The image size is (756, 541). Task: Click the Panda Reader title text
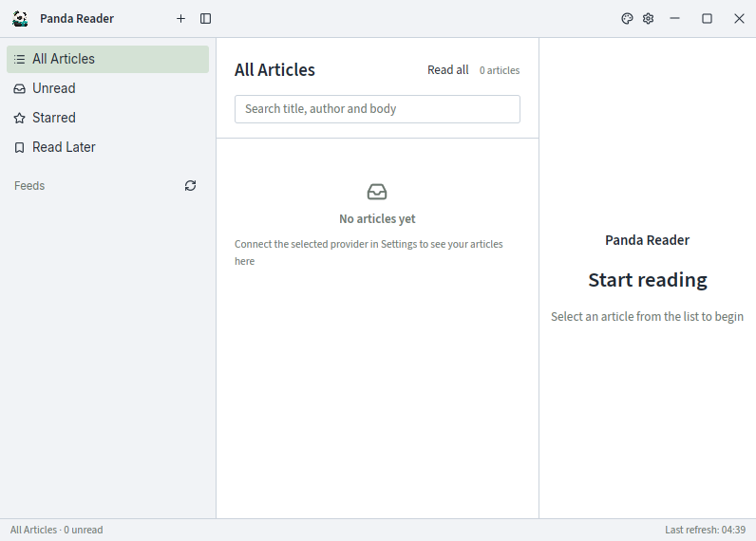click(77, 19)
